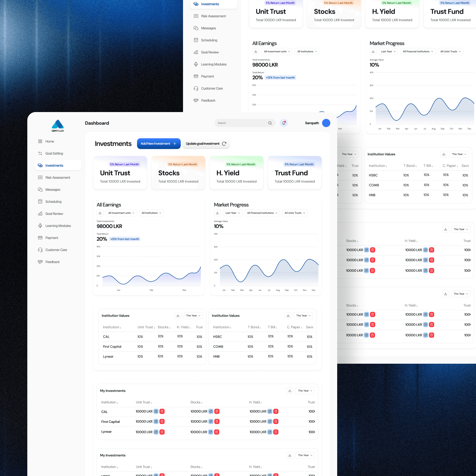
Task: Open Goal Setting in front sidebar
Action: coord(58,153)
